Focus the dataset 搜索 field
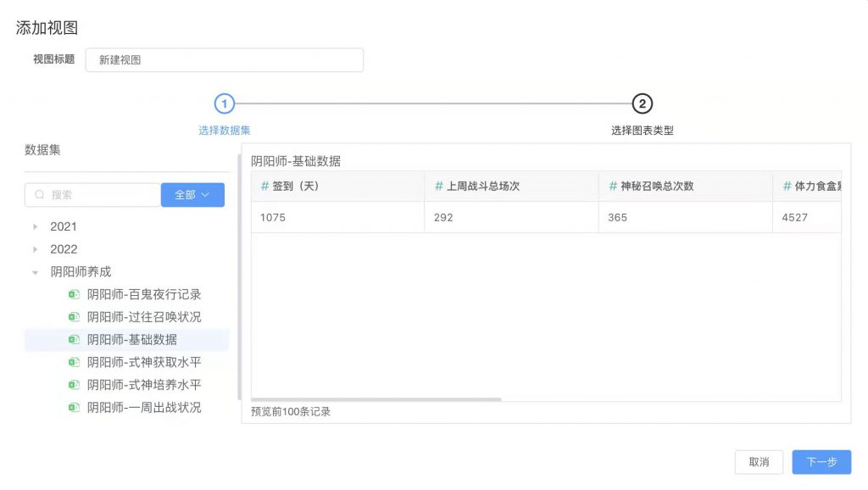Image resolution: width=868 pixels, height=490 pixels. pos(92,195)
